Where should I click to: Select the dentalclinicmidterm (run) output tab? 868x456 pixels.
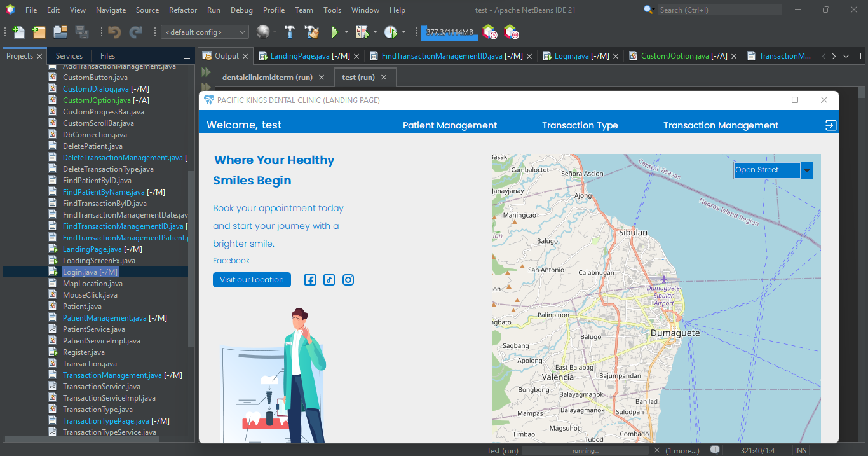click(268, 78)
